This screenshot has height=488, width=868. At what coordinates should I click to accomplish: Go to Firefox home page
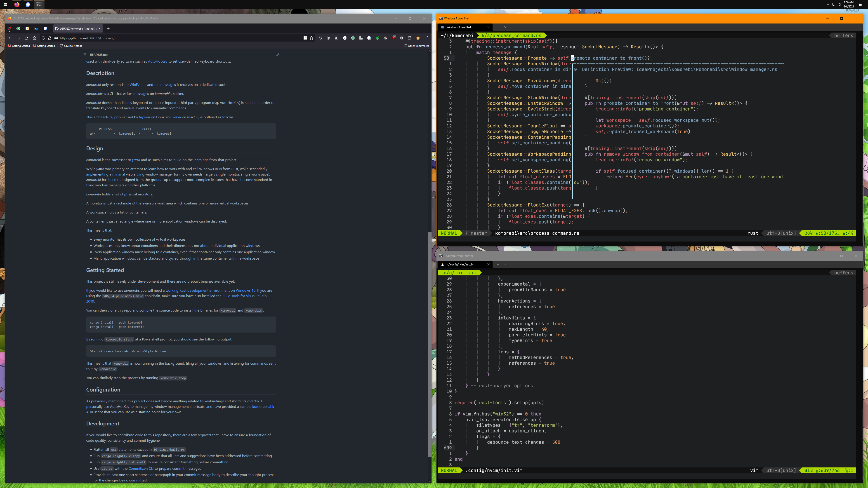click(x=34, y=38)
